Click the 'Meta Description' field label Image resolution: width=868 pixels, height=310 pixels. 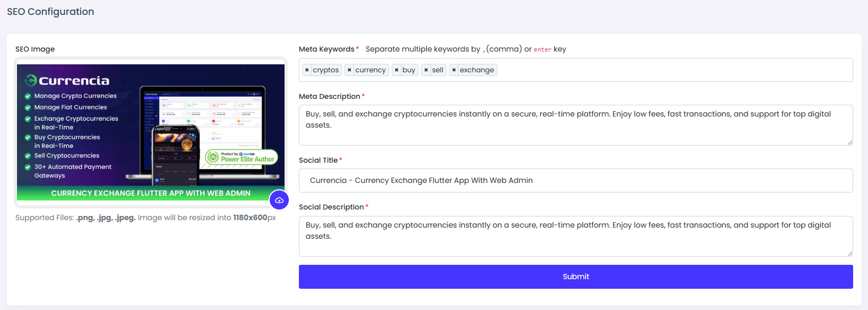click(329, 97)
